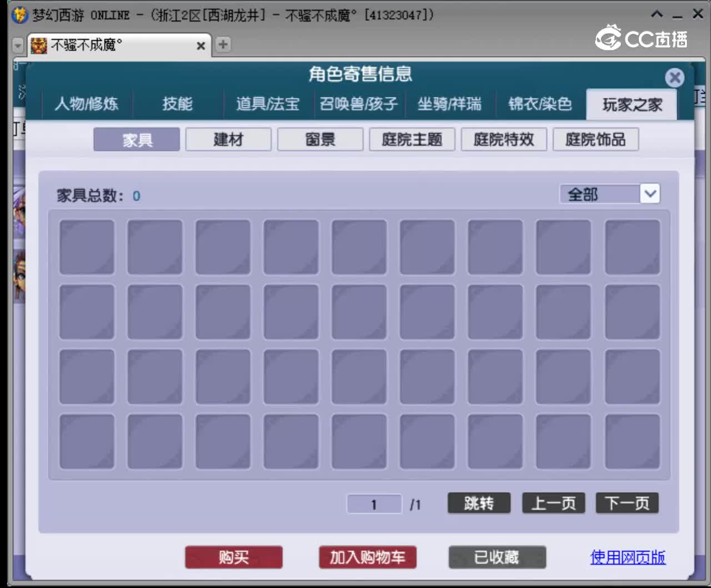Image resolution: width=711 pixels, height=588 pixels.
Task: Go to previous page with 上一页
Action: coord(553,503)
